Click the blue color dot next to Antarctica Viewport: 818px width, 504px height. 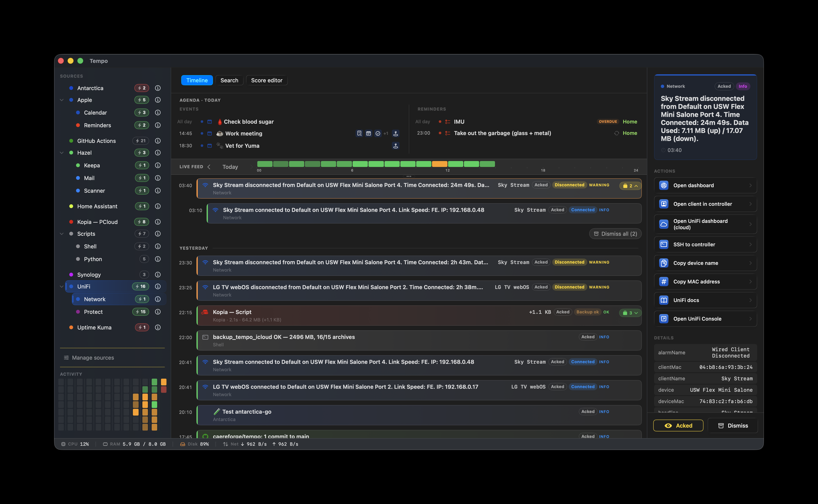tap(71, 88)
